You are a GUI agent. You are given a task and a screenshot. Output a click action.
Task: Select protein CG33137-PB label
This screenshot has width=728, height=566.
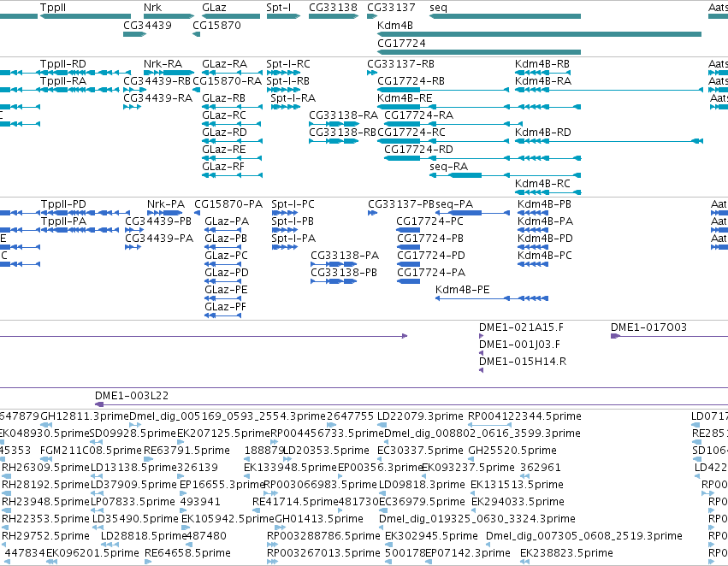[x=401, y=204]
